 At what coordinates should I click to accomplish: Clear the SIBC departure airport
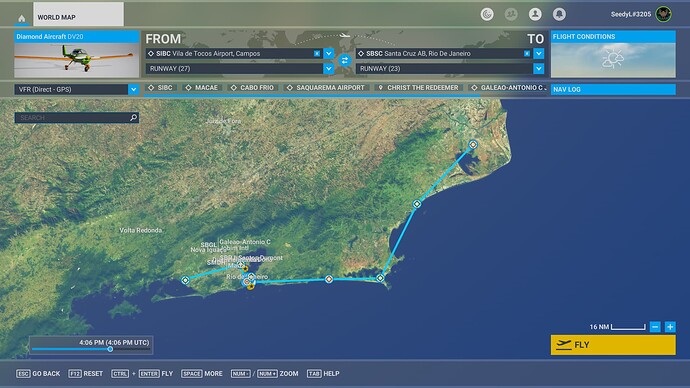tap(317, 53)
